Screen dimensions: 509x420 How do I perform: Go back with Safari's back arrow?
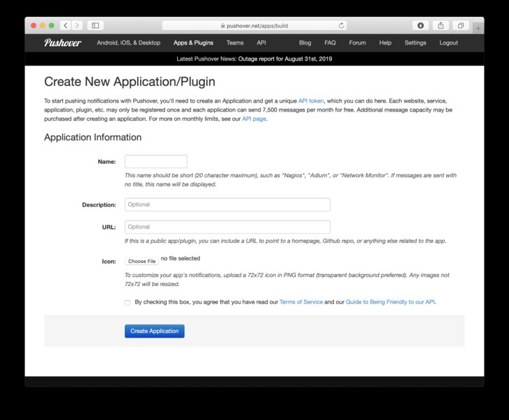click(66, 25)
